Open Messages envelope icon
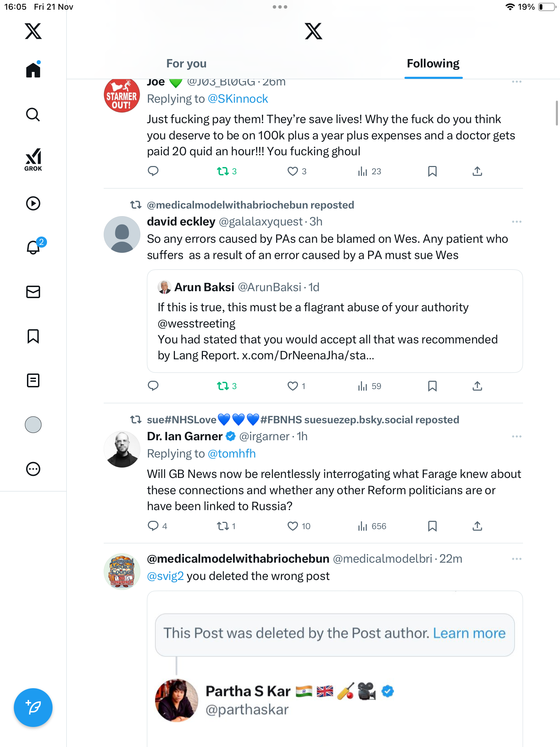560x747 pixels. pos(33,292)
